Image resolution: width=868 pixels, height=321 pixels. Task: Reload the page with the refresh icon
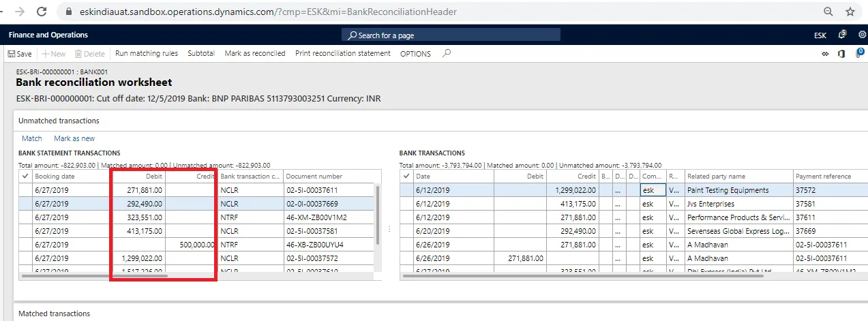coord(42,12)
